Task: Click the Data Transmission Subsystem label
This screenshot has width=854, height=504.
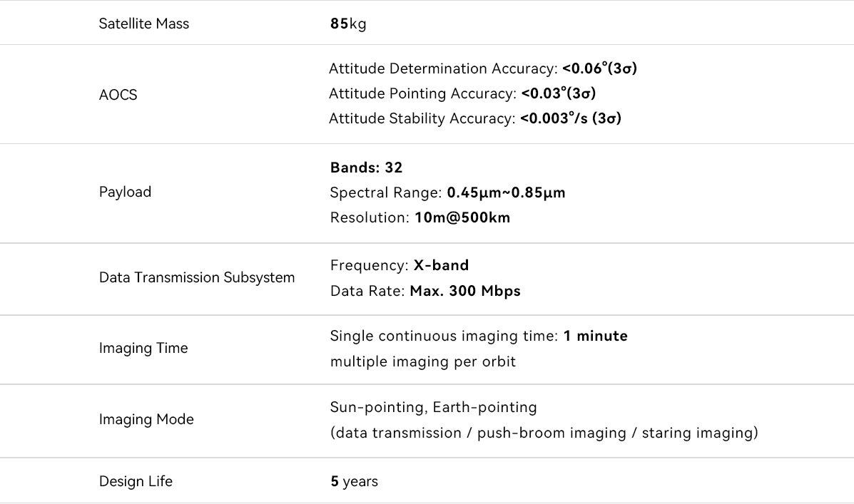Action: click(x=197, y=277)
